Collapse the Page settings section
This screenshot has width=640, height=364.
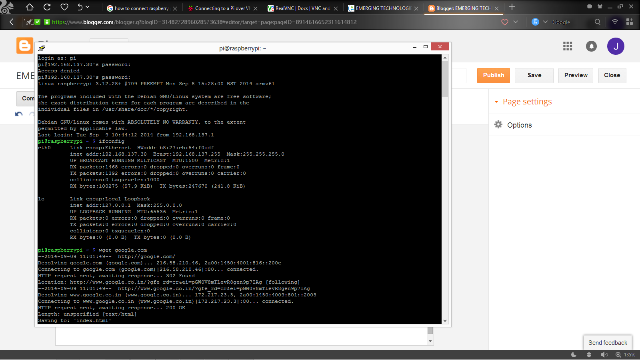pos(496,102)
